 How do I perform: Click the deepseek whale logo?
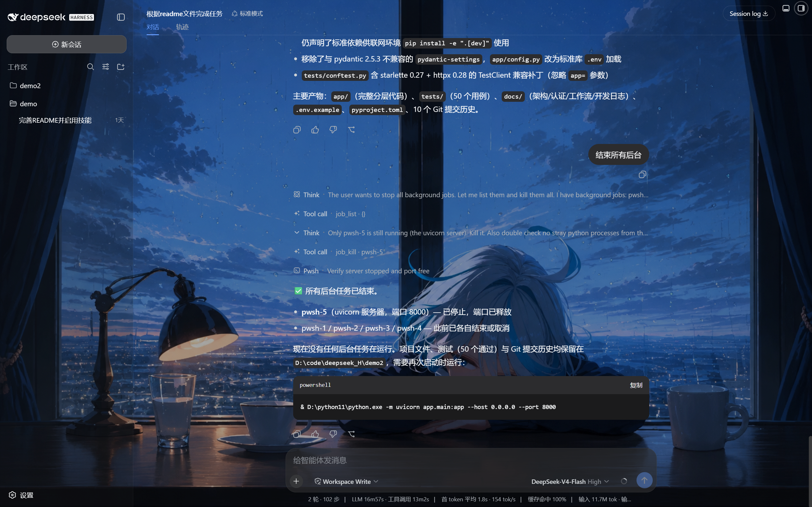(13, 17)
